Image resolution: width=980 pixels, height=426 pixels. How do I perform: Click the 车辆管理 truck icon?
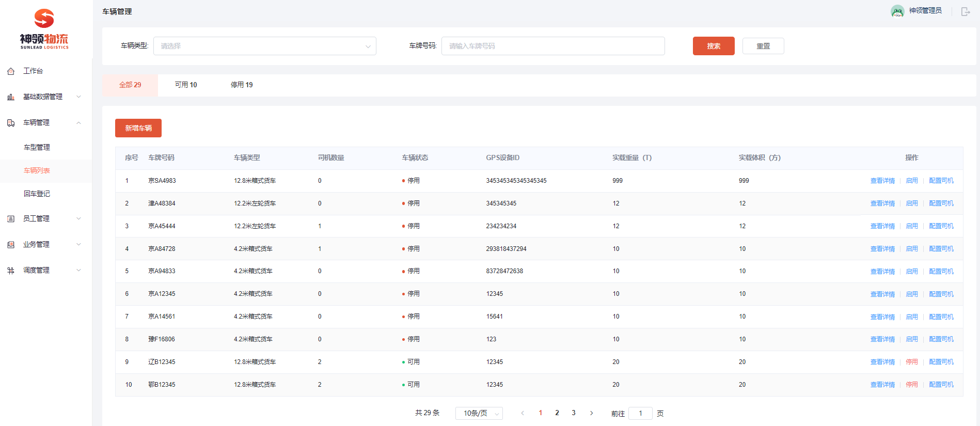coord(11,123)
